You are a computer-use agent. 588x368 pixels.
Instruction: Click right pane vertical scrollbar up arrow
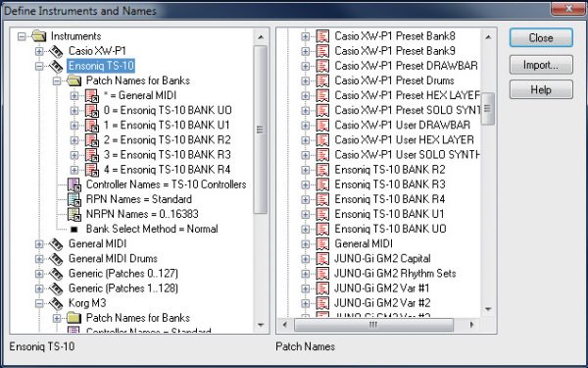pos(488,37)
